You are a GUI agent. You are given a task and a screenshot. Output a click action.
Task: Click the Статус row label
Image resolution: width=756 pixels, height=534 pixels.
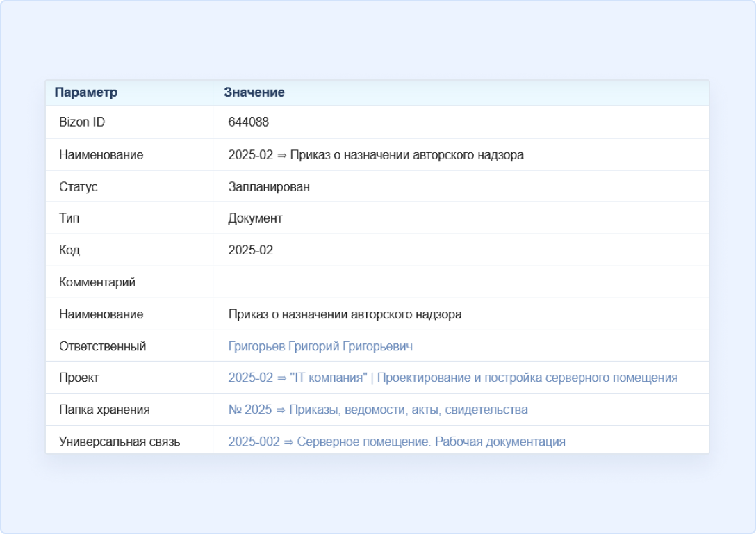78,187
